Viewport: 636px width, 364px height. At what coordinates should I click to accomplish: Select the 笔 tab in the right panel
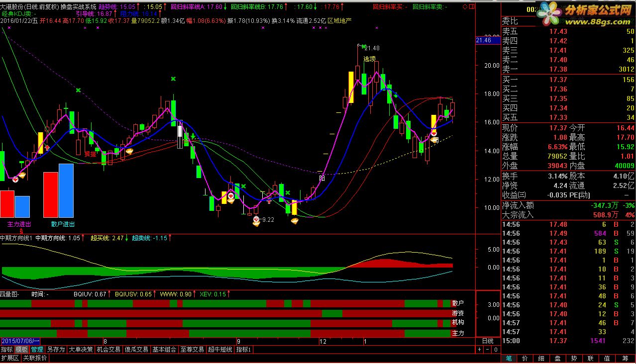pos(509,358)
